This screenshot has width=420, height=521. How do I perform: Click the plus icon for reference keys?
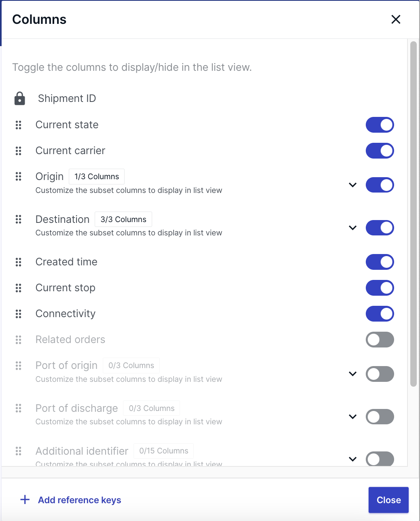click(25, 500)
